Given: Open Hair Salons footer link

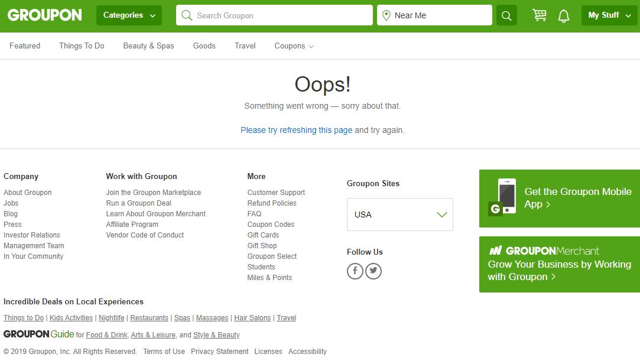Looking at the screenshot, I should pyautogui.click(x=252, y=318).
